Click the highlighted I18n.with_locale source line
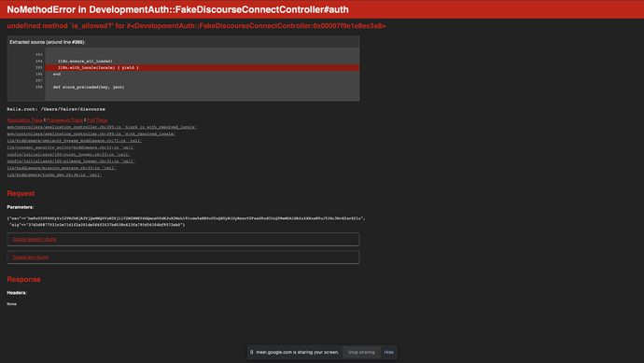Screen dimensions: 644x363 (x=203, y=68)
